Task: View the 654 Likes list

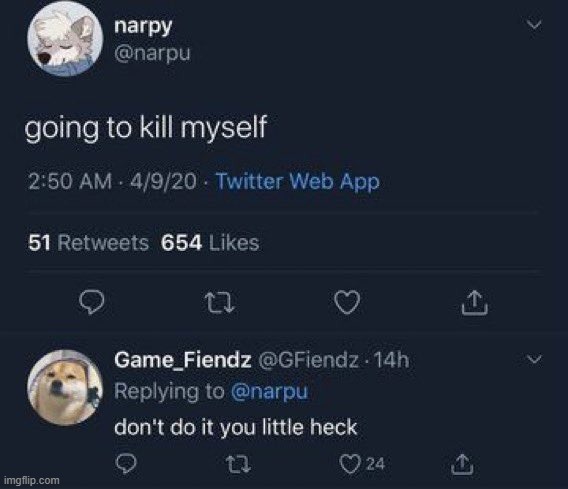Action: click(210, 243)
